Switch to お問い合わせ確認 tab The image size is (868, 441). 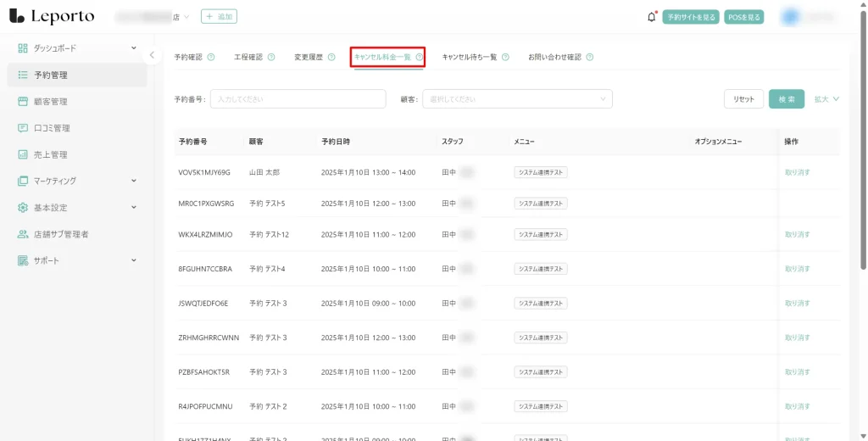554,57
